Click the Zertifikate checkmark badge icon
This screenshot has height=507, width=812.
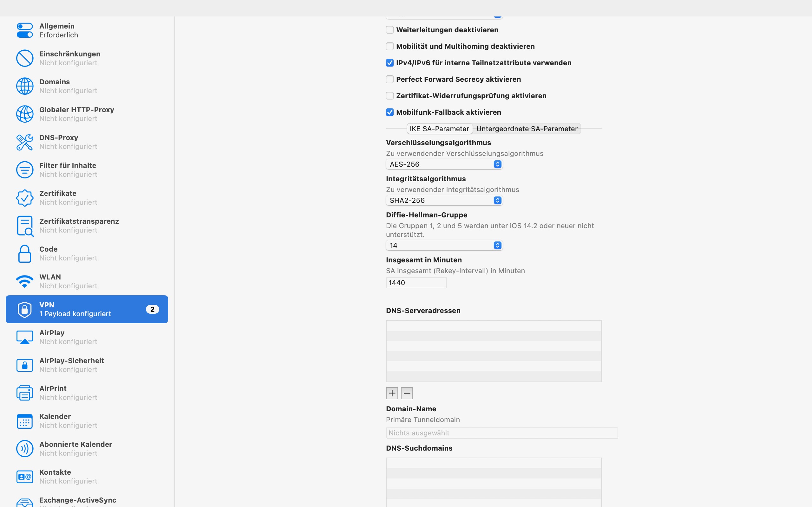coord(24,198)
